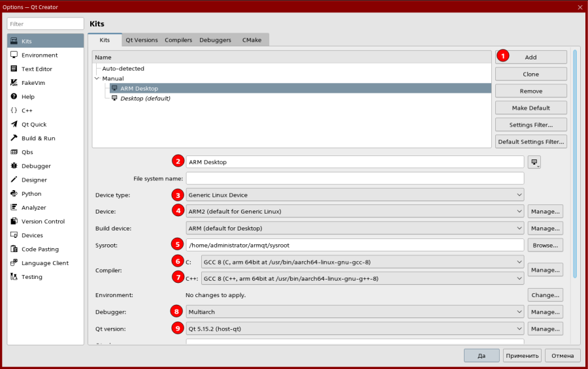Switch to the Qt Versions tab

point(142,40)
